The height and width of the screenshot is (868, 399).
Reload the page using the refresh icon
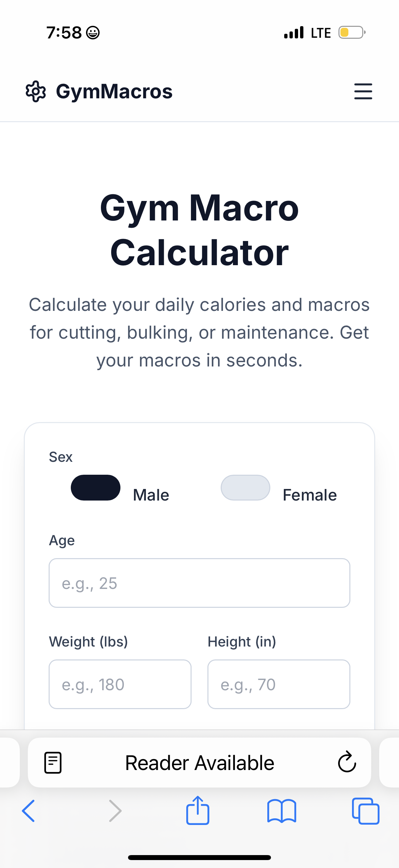(346, 762)
